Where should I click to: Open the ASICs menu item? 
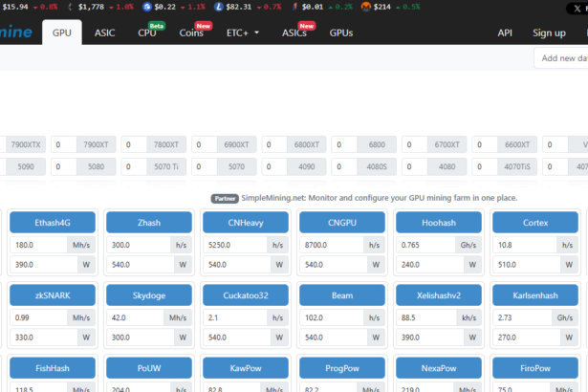pyautogui.click(x=294, y=33)
